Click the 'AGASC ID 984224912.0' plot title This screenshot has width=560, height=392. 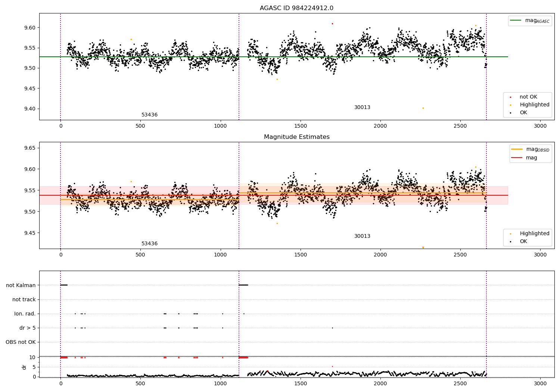pos(296,8)
